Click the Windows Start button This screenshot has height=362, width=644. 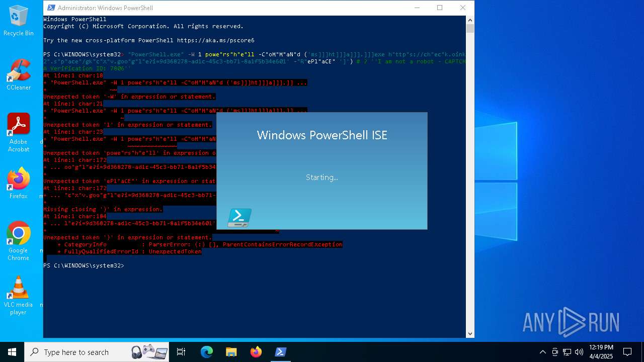pos(12,352)
